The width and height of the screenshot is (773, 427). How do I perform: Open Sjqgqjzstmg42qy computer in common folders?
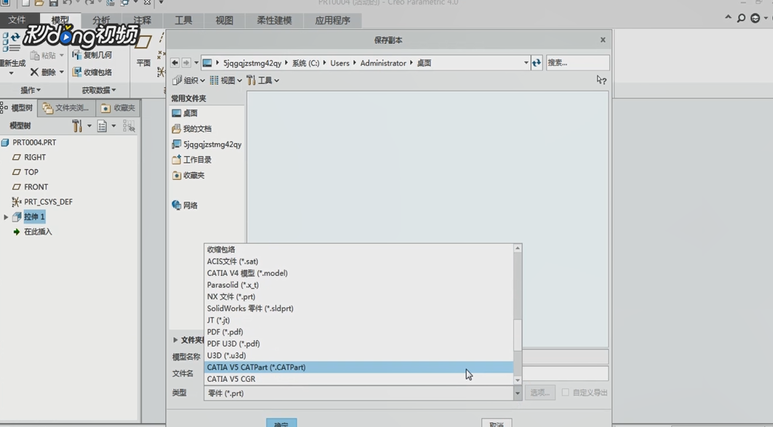(x=207, y=144)
